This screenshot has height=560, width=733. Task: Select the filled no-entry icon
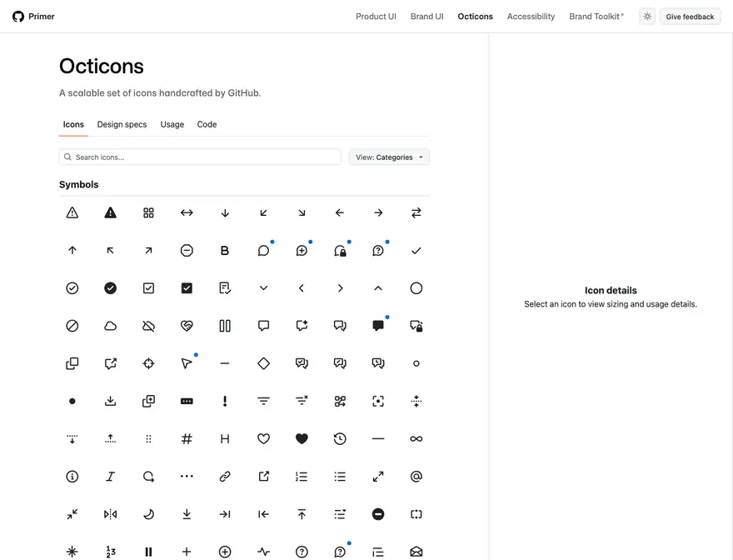pos(378,514)
